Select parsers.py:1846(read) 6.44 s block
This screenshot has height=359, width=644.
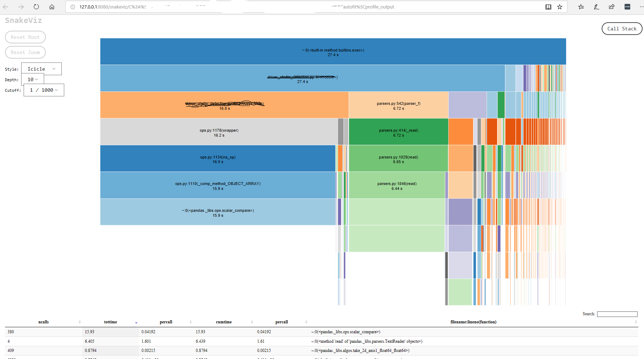click(x=397, y=185)
